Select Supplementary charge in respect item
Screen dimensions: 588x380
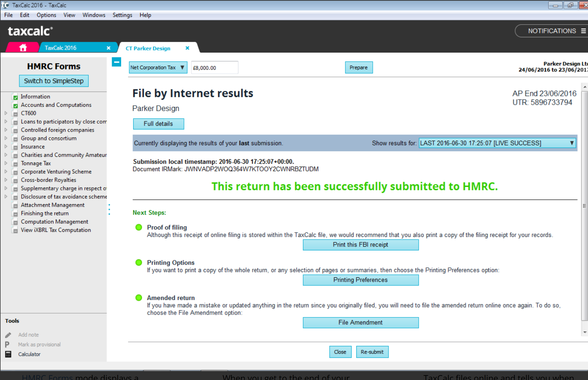click(x=64, y=188)
